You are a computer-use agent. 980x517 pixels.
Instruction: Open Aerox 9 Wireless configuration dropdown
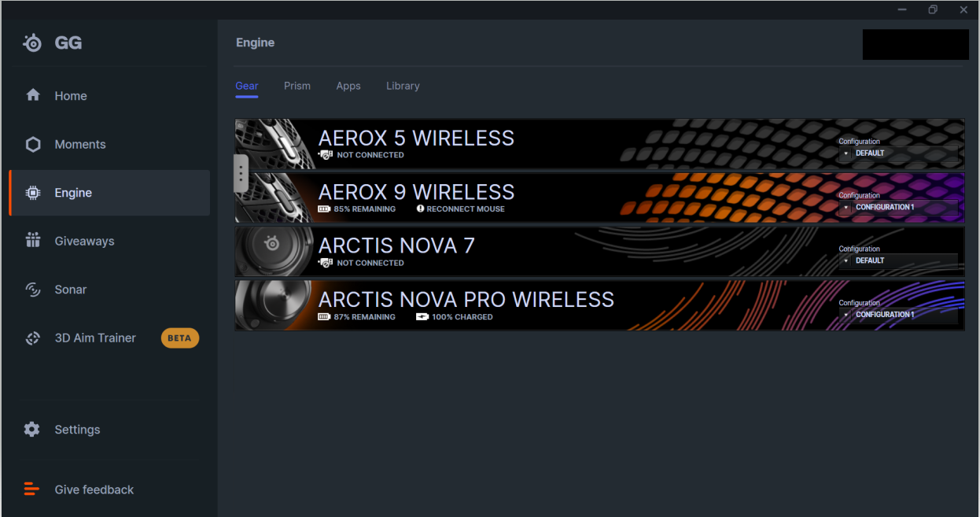click(x=899, y=207)
